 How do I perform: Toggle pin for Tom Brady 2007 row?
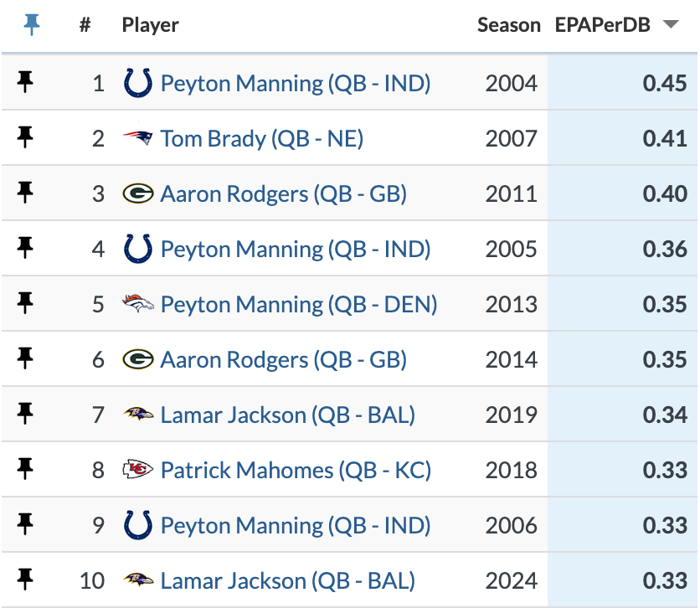point(26,137)
